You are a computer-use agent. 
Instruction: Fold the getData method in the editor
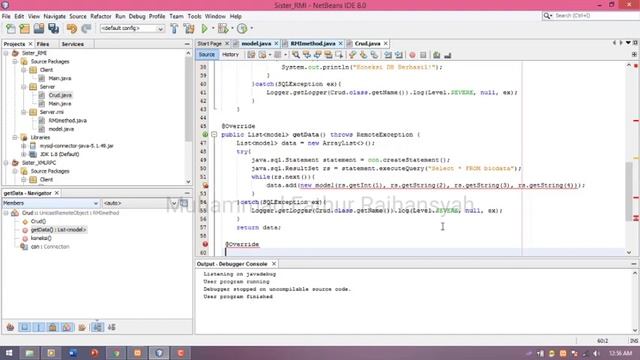pyautogui.click(x=214, y=135)
